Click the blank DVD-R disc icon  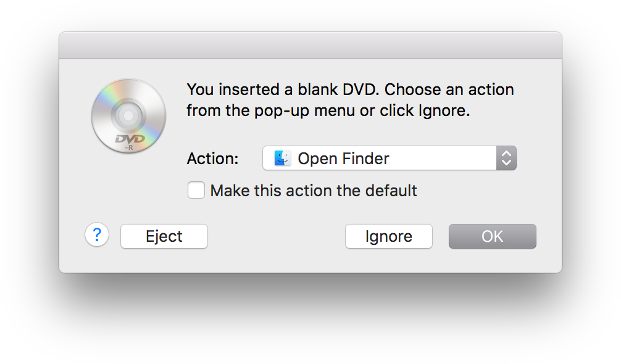tap(128, 116)
